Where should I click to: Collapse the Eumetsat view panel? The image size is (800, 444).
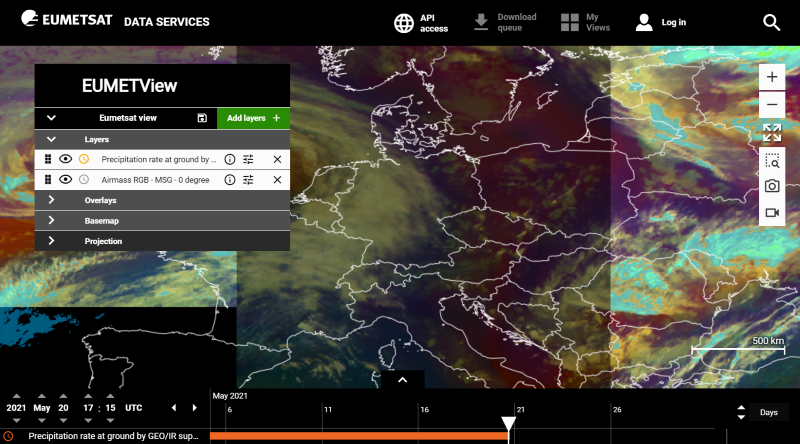click(51, 118)
